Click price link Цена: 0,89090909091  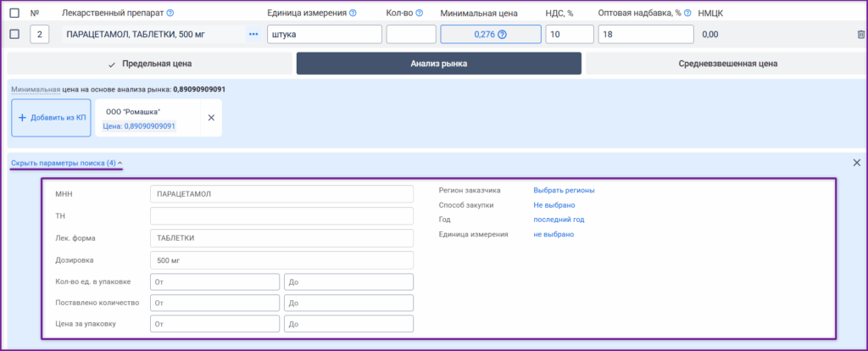point(138,126)
